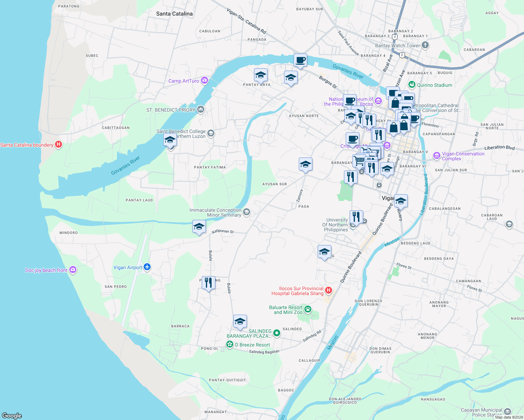Image resolution: width=524 pixels, height=420 pixels.
Task: Open the school pin near Cabaroan Laud
Action: click(509, 224)
